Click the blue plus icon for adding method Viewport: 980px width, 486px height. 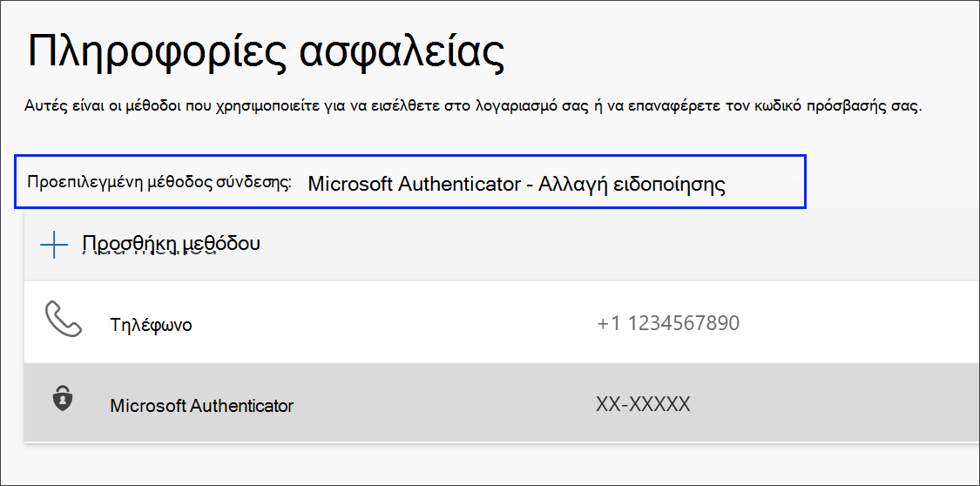[54, 246]
